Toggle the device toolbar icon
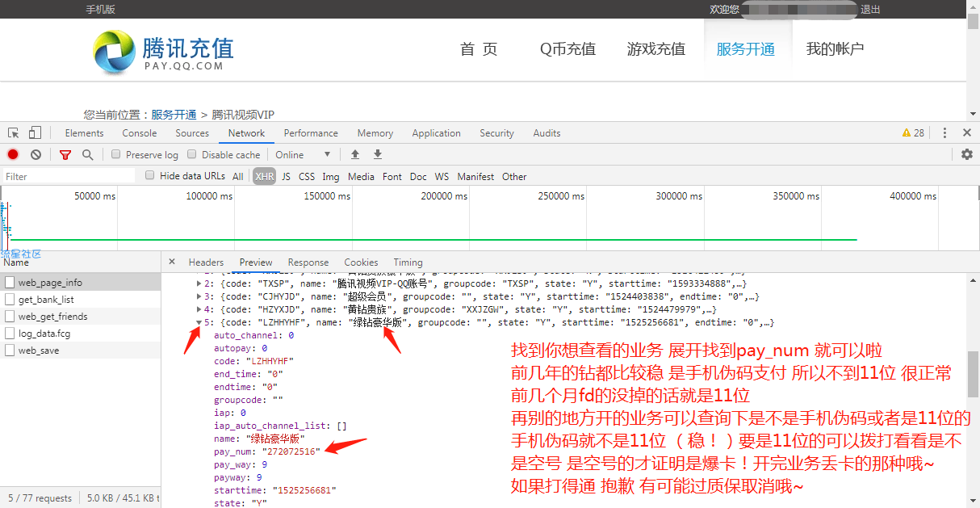The width and height of the screenshot is (980, 508). click(35, 133)
